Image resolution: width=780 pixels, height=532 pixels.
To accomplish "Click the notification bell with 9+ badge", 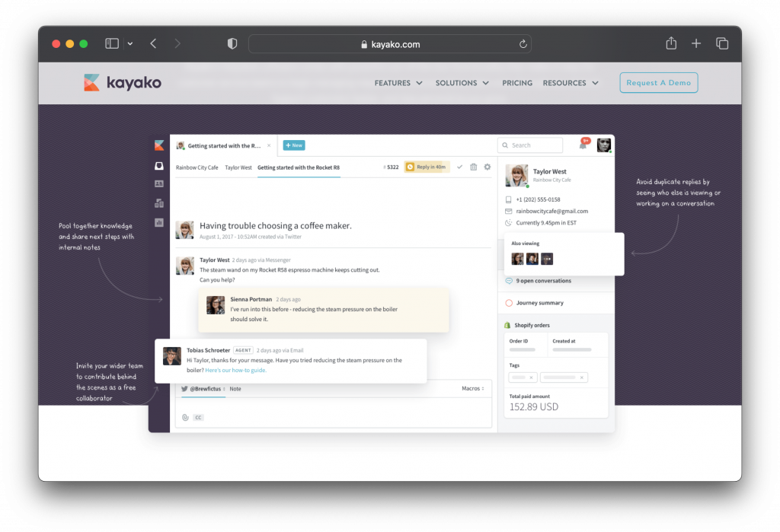I will click(583, 145).
